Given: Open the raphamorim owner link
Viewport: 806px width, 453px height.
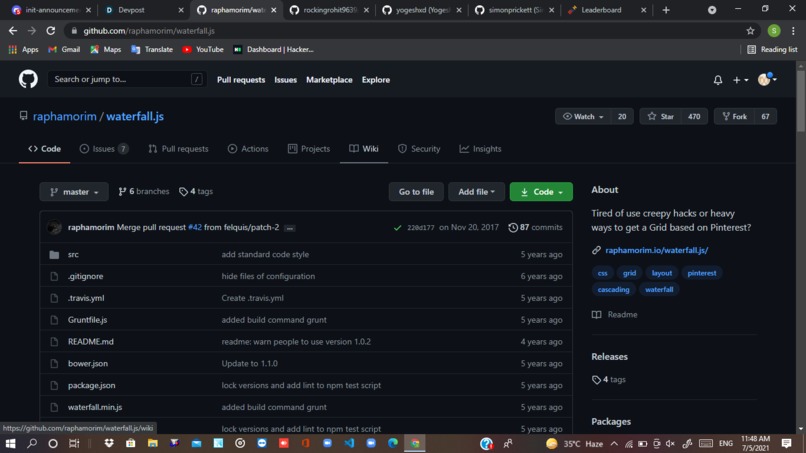Looking at the screenshot, I should tap(64, 116).
